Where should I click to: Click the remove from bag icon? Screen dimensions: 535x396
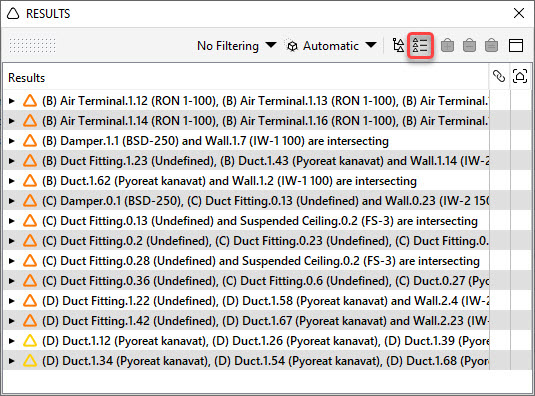(469, 45)
